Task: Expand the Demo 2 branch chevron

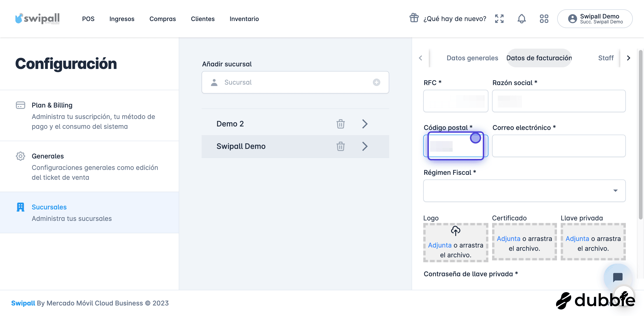Action: (x=365, y=124)
